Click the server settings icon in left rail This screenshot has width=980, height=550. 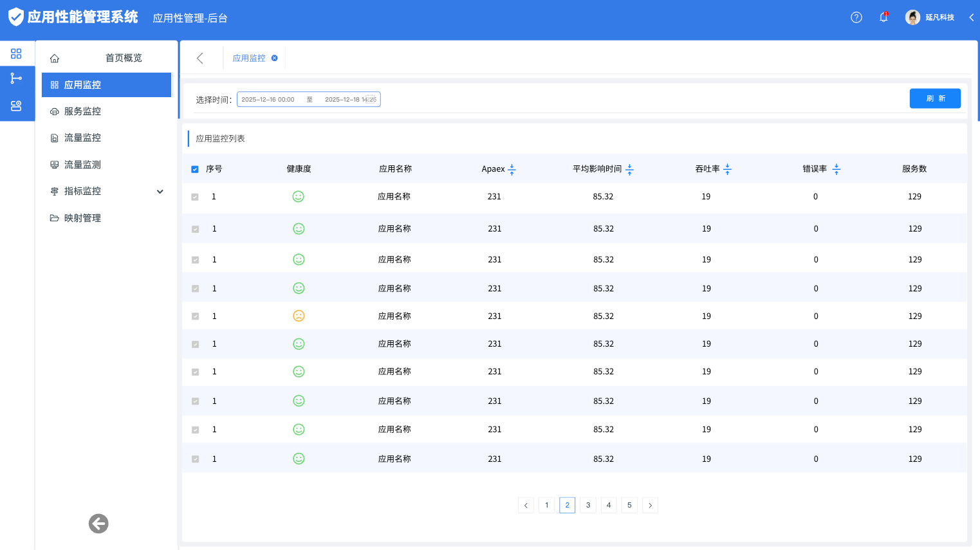click(16, 106)
